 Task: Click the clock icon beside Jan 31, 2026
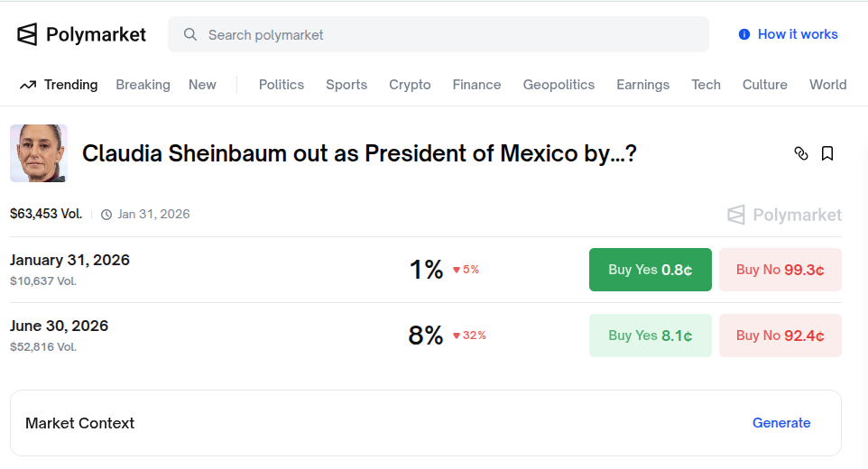coord(106,215)
